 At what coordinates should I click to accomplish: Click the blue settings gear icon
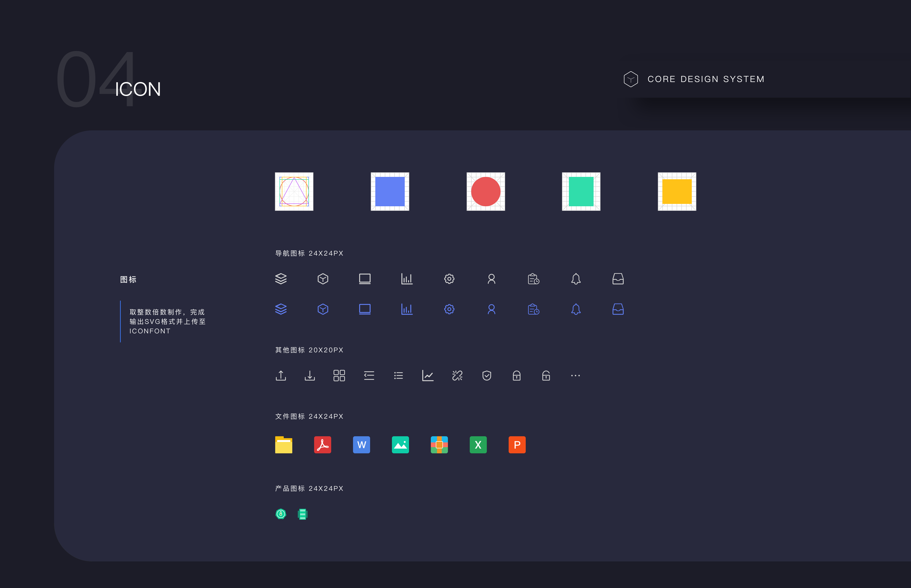coord(449,309)
